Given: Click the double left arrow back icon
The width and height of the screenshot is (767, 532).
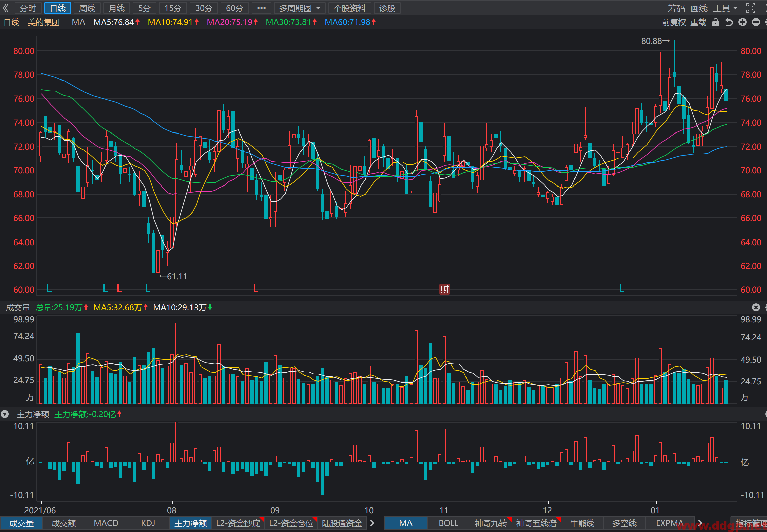Looking at the screenshot, I should coord(6,8).
